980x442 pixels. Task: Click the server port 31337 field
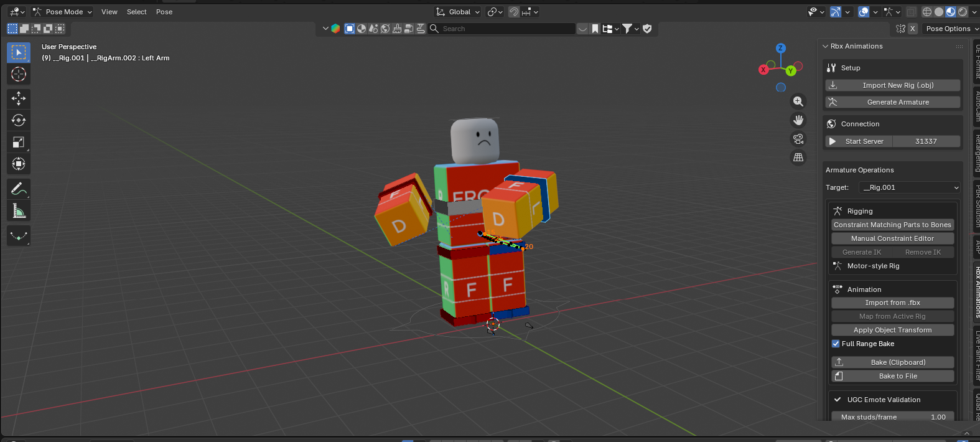926,141
